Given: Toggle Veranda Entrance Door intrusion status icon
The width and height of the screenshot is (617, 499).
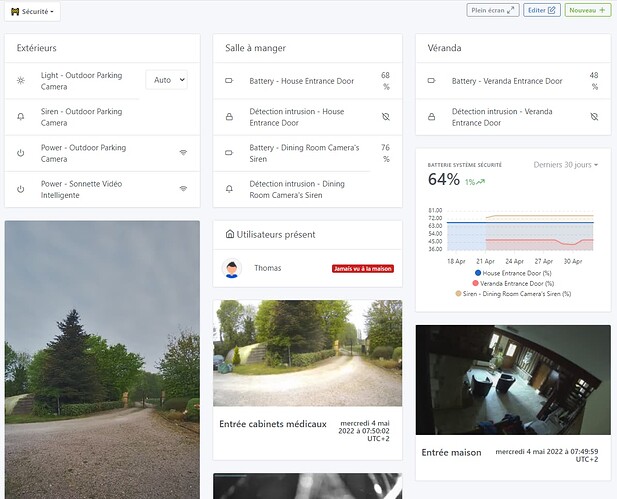Looking at the screenshot, I should point(593,117).
